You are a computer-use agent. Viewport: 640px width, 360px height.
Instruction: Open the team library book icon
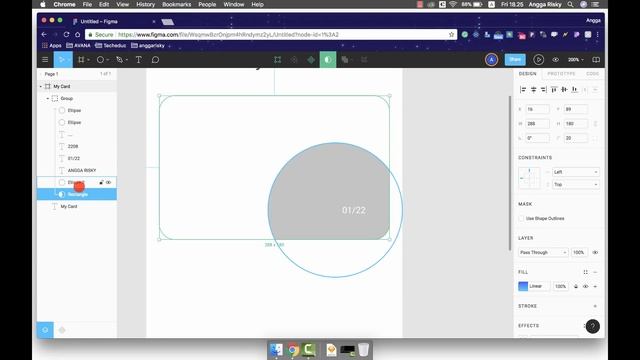point(596,60)
